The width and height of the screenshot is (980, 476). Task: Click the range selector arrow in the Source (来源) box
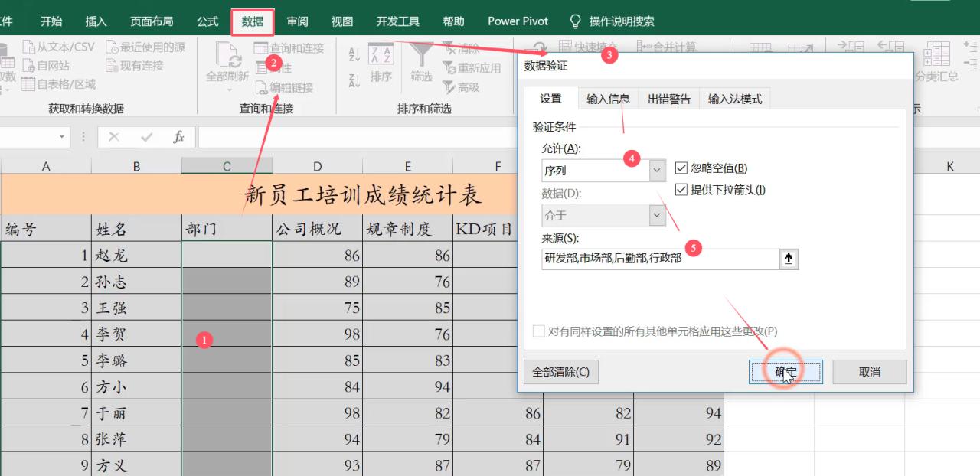pyautogui.click(x=789, y=259)
